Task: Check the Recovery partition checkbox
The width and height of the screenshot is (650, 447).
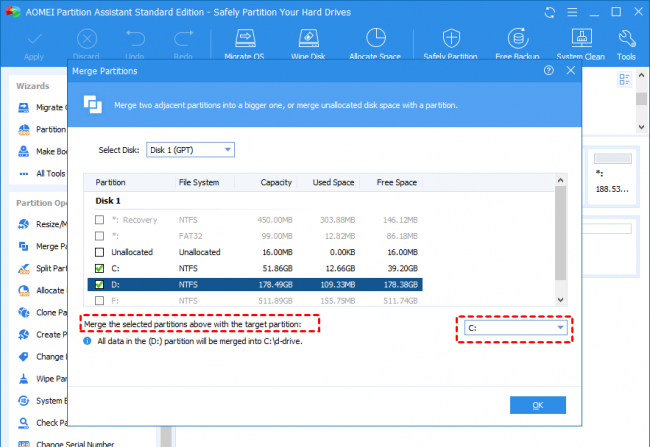Action: [x=99, y=219]
